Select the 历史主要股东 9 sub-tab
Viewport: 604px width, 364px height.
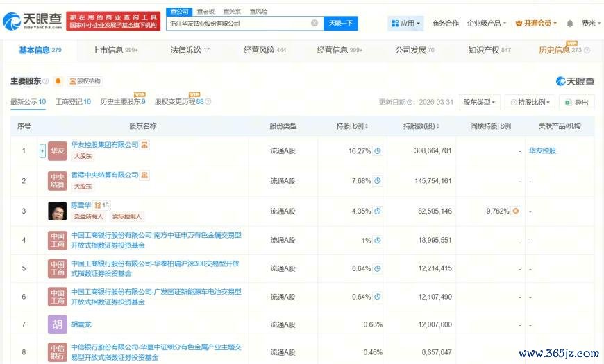pos(122,101)
